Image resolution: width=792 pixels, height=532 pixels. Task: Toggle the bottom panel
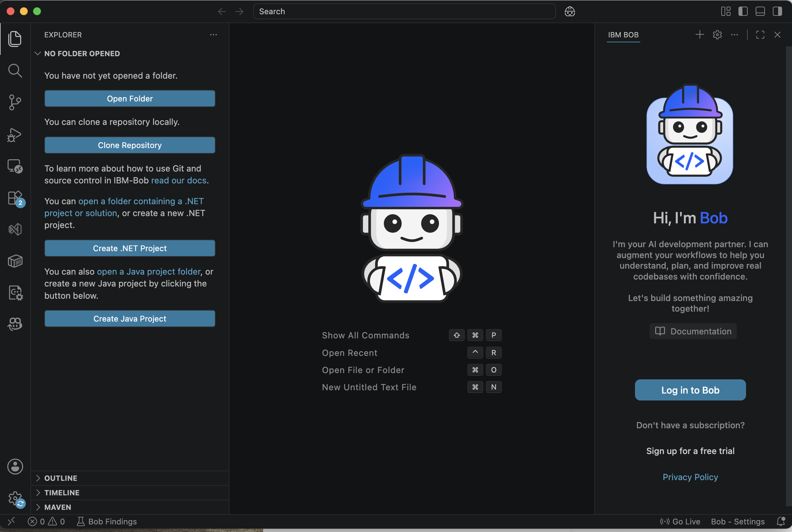tap(760, 12)
